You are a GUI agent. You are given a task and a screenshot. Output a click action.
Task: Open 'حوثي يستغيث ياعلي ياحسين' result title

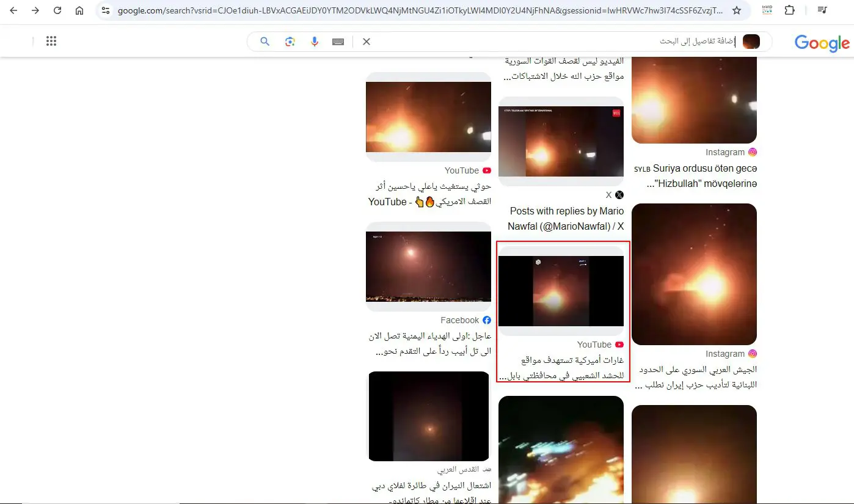pos(429,194)
